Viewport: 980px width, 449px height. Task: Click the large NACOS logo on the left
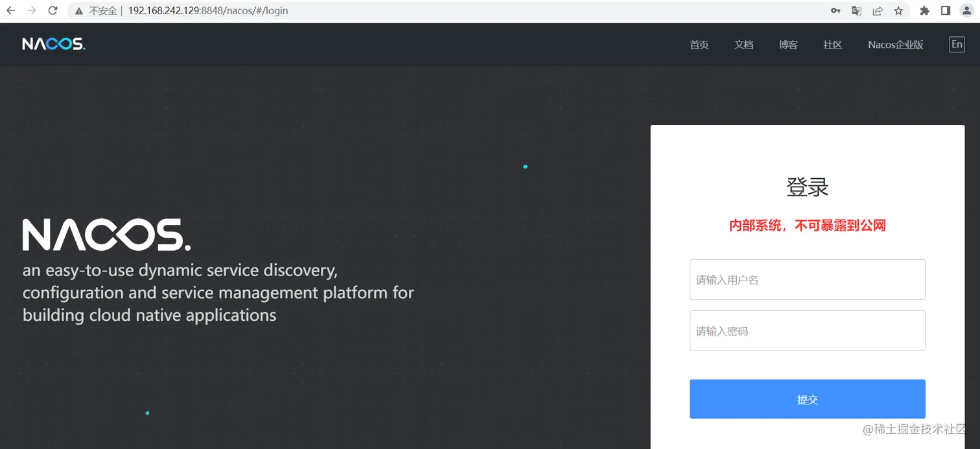click(x=107, y=235)
